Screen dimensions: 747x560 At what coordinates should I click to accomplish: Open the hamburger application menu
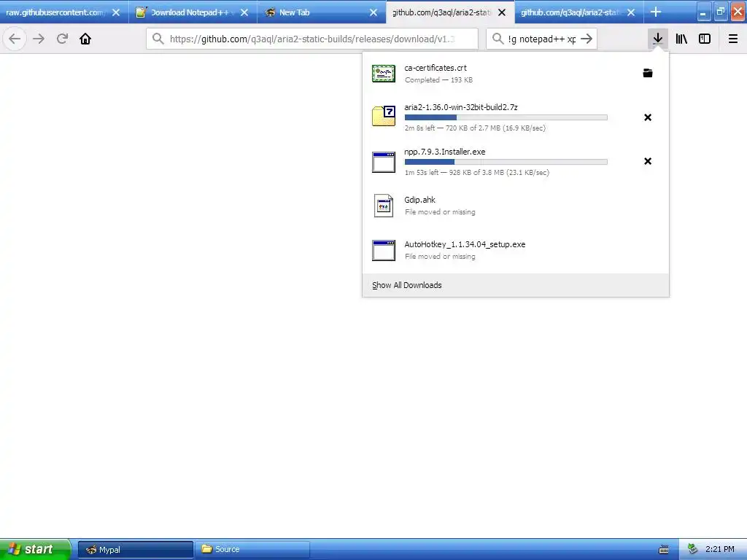click(x=732, y=39)
